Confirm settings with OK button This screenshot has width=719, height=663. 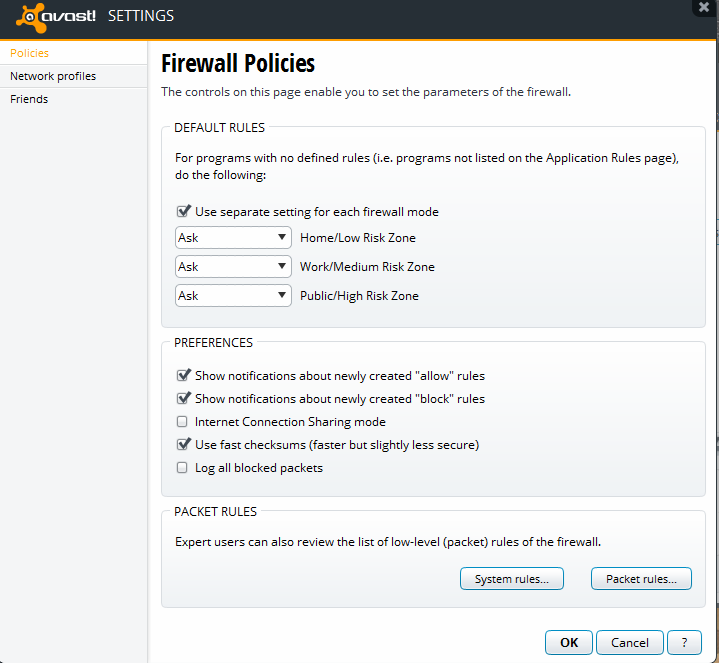click(568, 642)
